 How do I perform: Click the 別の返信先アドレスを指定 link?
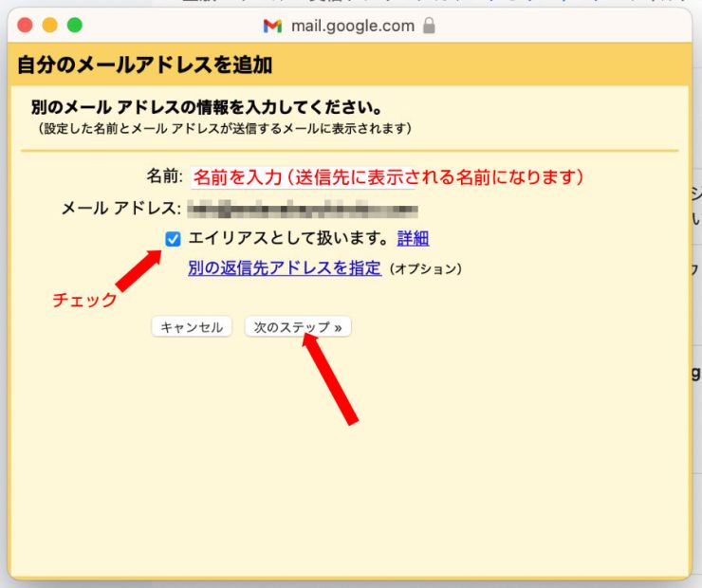285,267
